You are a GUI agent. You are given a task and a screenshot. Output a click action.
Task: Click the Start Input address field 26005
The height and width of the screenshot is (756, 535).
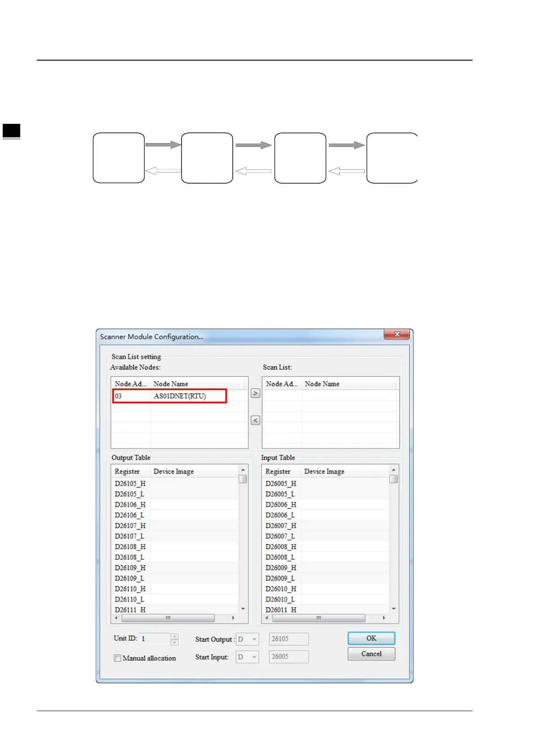click(x=289, y=657)
